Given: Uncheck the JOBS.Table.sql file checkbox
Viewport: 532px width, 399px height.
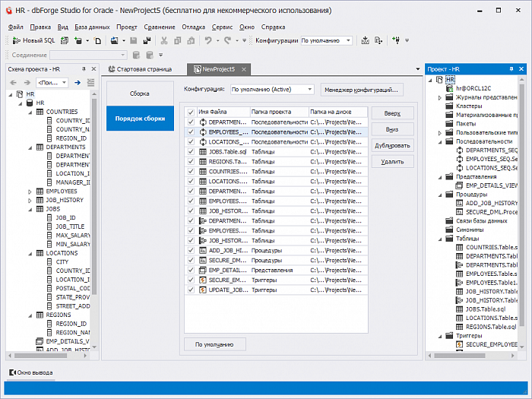Looking at the screenshot, I should pos(192,151).
